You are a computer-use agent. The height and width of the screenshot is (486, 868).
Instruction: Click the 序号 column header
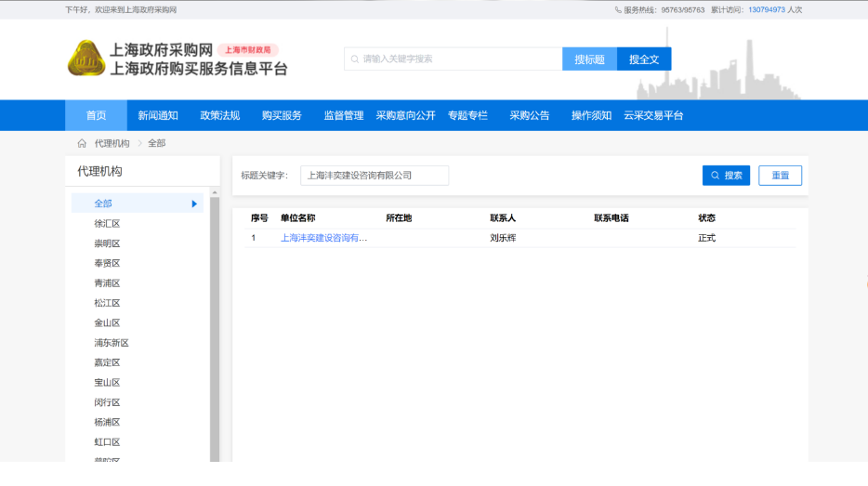259,218
